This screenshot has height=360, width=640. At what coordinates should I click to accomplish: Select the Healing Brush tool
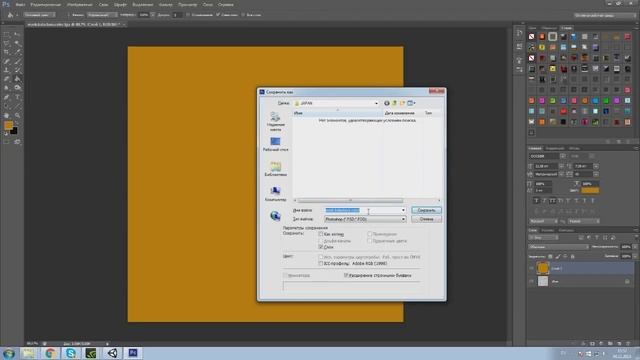click(x=7, y=61)
